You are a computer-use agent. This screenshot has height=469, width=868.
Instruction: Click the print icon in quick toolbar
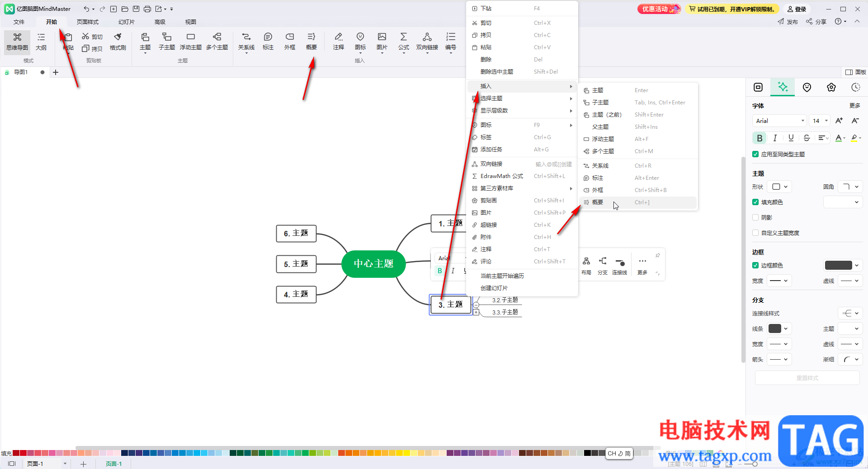point(147,9)
